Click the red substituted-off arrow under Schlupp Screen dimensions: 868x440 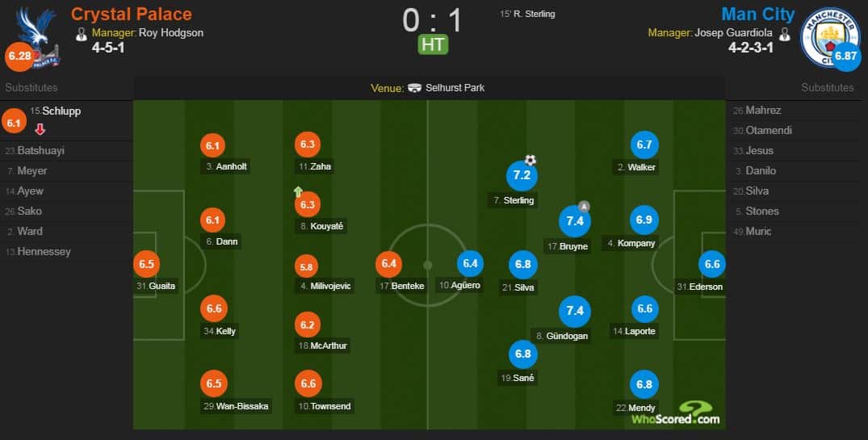point(40,129)
